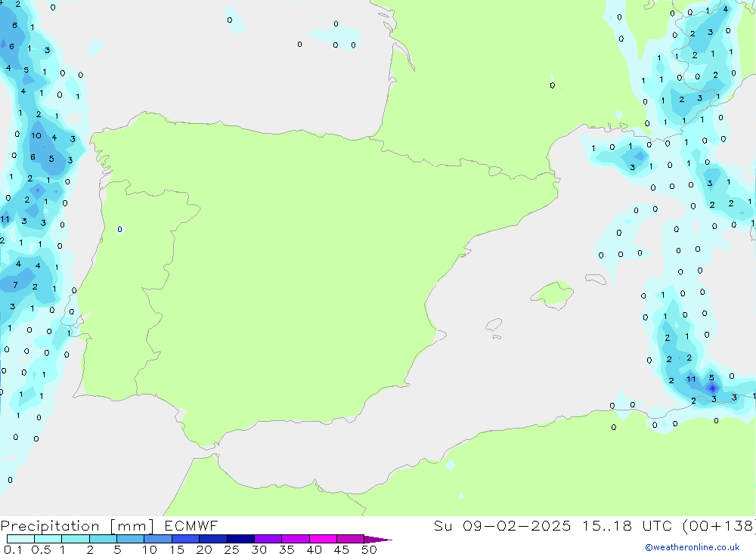Choose the purple 30–35 mm legend swatch
Viewport: 756px width, 554px height.
pos(268,540)
